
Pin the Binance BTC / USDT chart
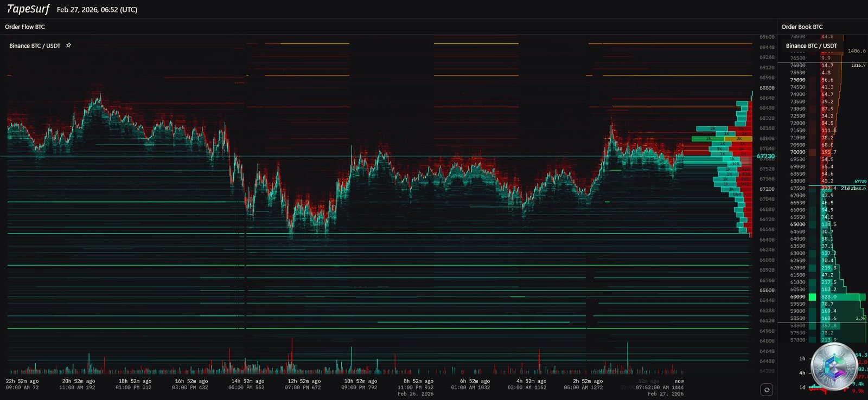click(68, 46)
